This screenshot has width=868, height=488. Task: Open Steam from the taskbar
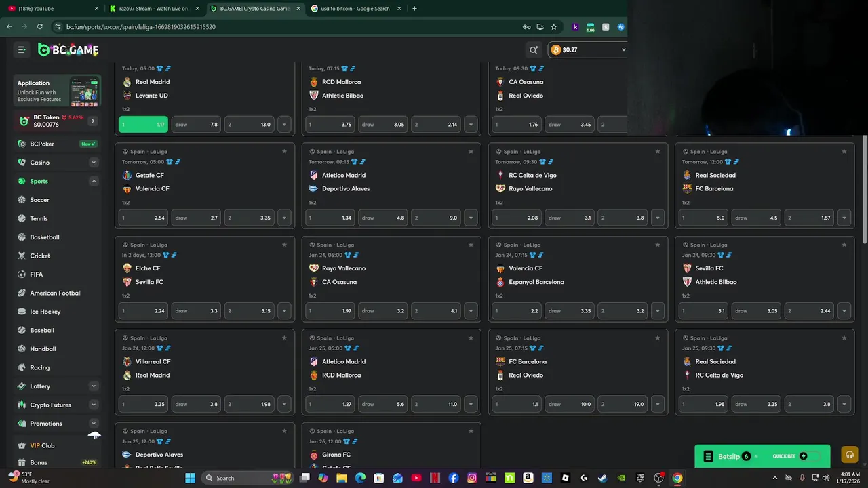[x=602, y=478]
